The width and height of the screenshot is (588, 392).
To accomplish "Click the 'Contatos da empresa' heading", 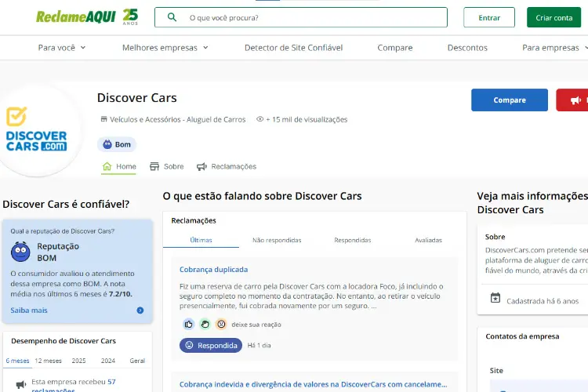I will 522,336.
